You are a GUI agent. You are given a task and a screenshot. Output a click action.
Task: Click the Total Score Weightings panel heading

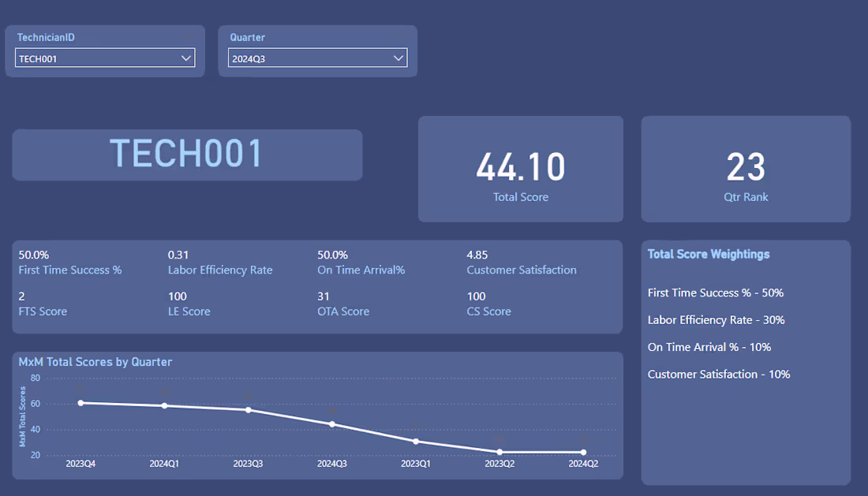coord(709,254)
